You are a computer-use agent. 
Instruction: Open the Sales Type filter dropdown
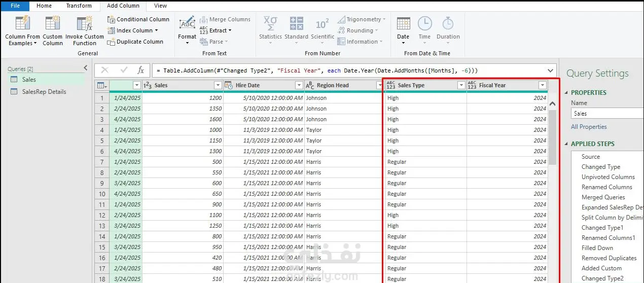tap(461, 85)
